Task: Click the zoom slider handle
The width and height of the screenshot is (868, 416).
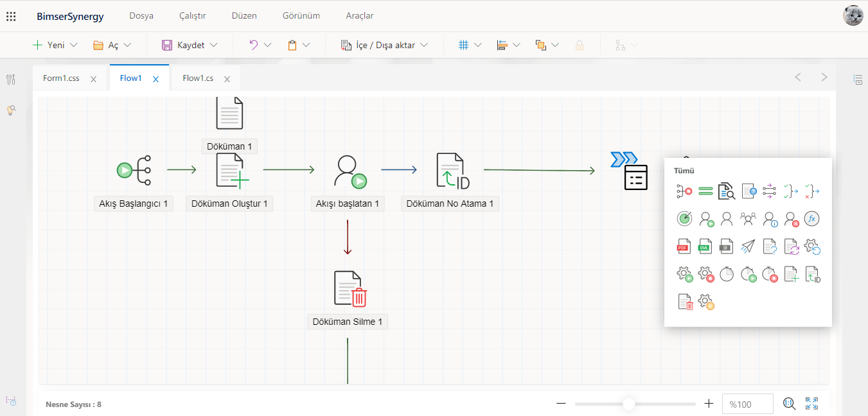Action: (x=629, y=404)
